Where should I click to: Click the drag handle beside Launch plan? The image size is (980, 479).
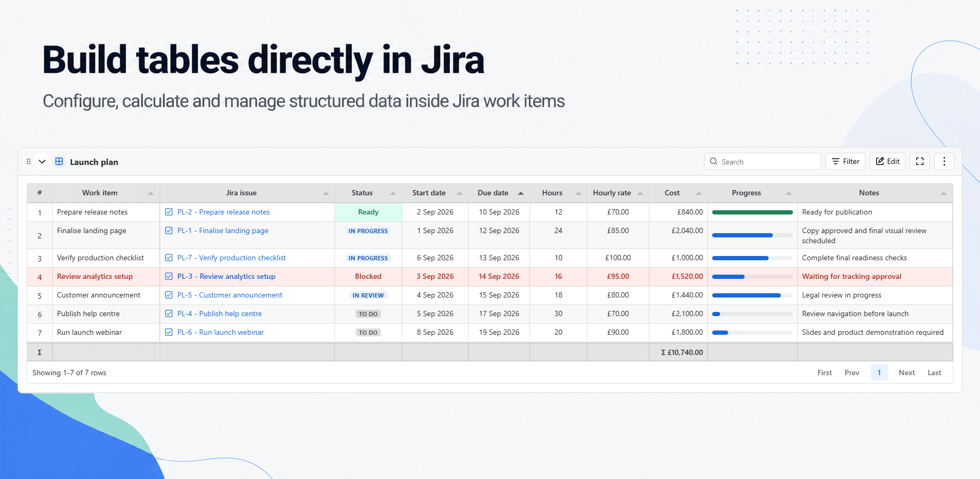[29, 161]
